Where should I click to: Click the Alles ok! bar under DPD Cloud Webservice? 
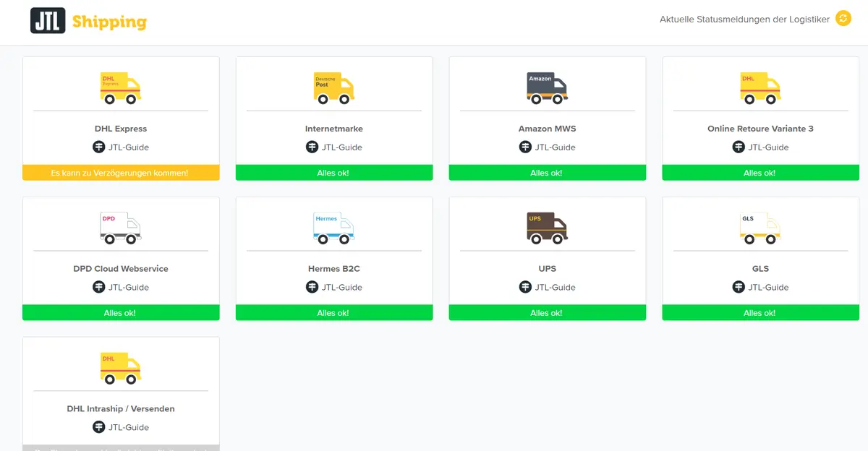tap(121, 313)
